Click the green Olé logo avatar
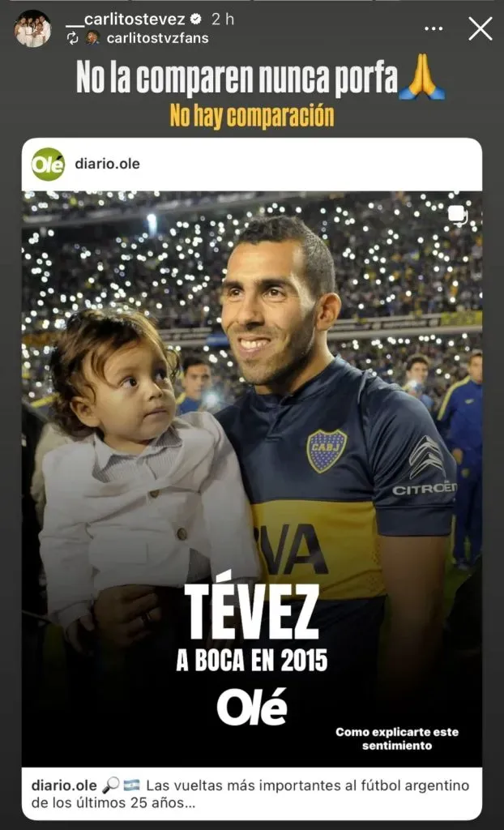Image resolution: width=504 pixels, height=830 pixels. (48, 164)
